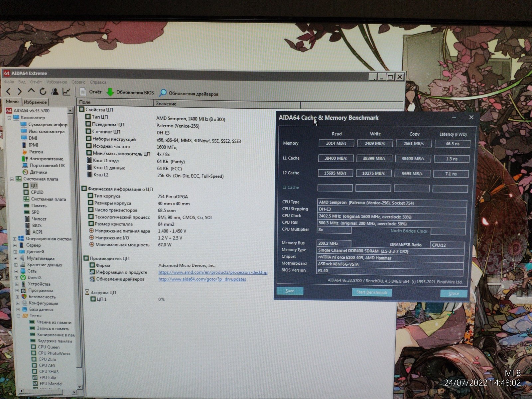Select the Задержка памяти test
Viewport: 532px width, 399px height.
click(55, 341)
